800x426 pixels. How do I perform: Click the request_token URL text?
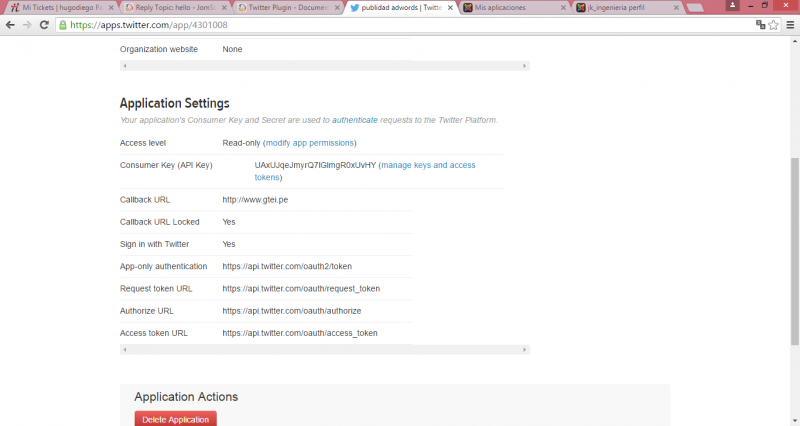point(301,288)
